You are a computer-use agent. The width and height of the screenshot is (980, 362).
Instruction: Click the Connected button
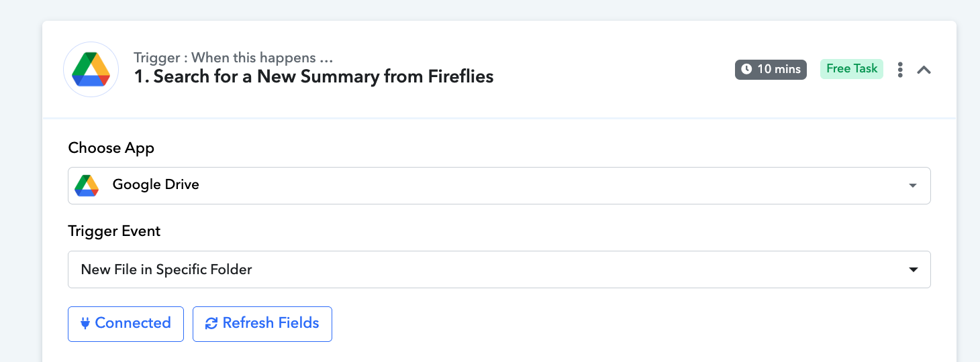point(126,323)
